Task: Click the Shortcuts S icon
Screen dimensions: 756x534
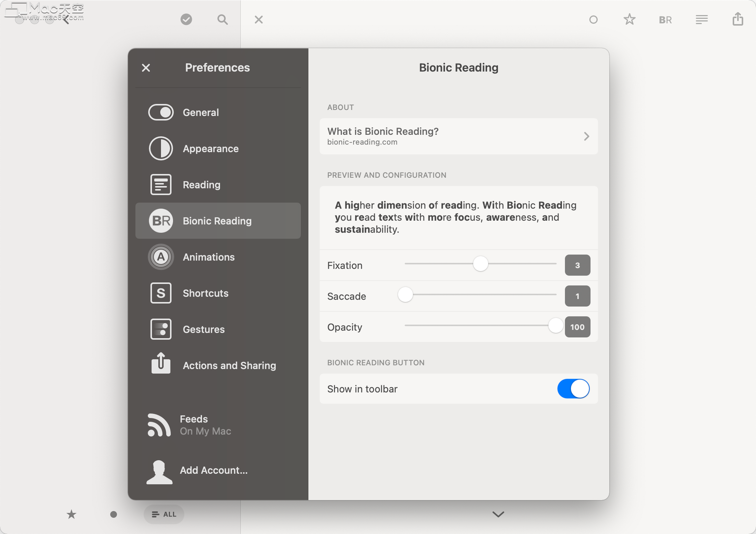Action: click(x=161, y=293)
